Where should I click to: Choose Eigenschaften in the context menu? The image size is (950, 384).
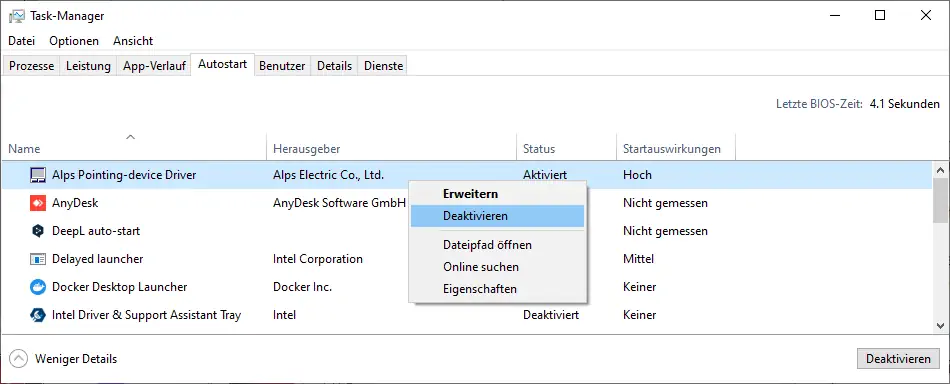click(497, 289)
